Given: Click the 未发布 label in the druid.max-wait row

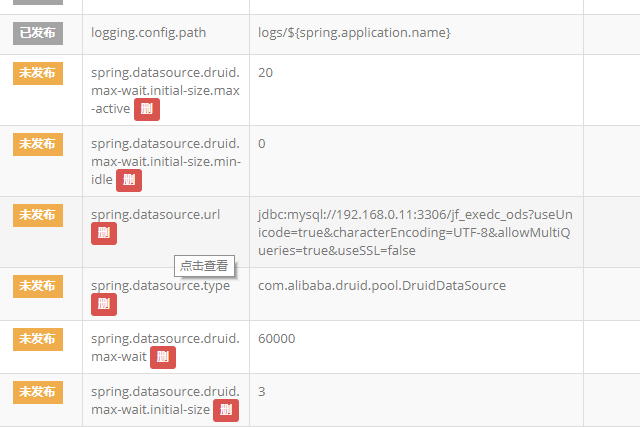Looking at the screenshot, I should pos(38,339).
